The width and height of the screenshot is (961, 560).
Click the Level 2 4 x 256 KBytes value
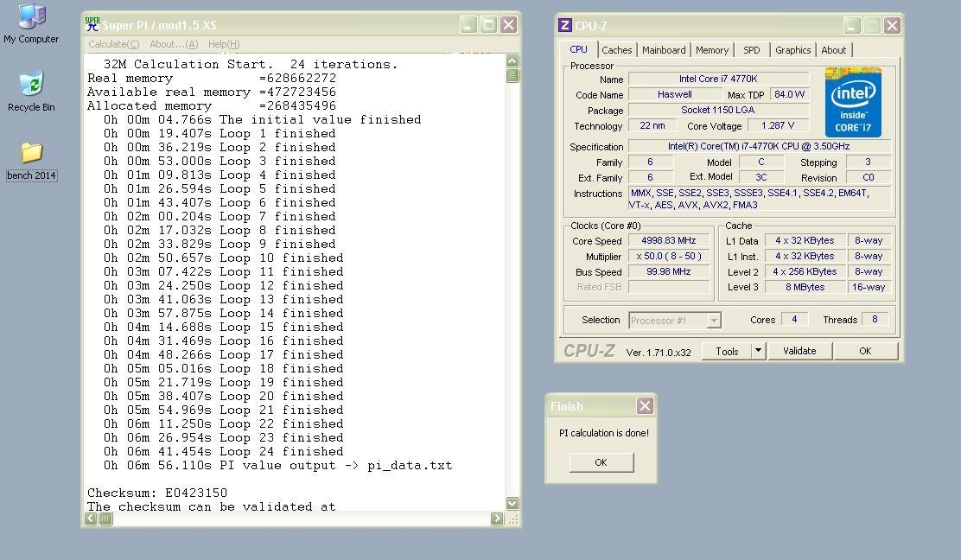[805, 271]
